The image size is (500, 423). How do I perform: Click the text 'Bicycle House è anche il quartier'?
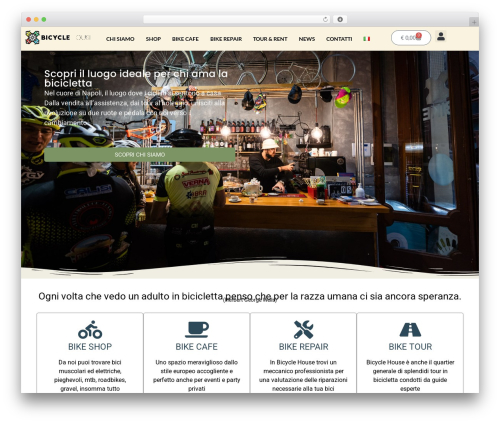coord(410,362)
